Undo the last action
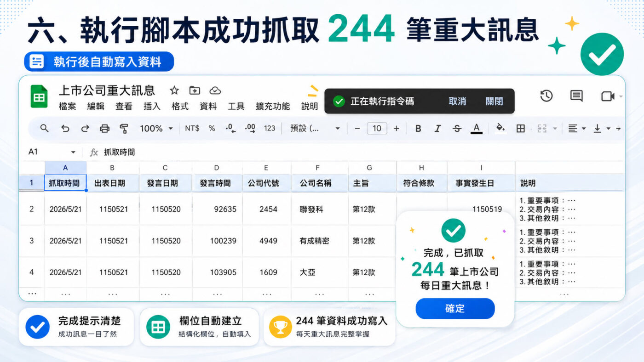Viewport: 644px width, 362px height. [65, 129]
